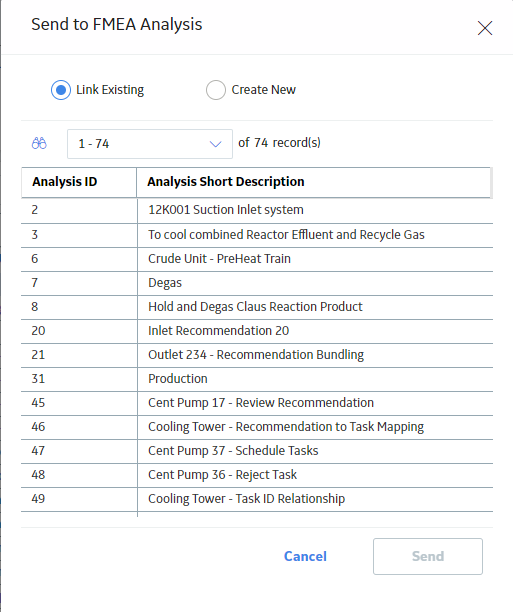Image resolution: width=513 pixels, height=612 pixels.
Task: Select the Link Existing radio button
Action: click(61, 90)
